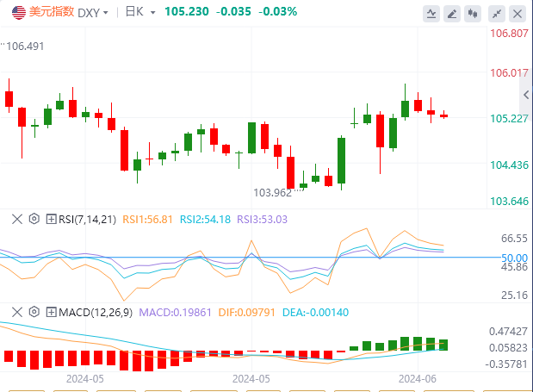
Task: Click the RSI3:53.03 value
Action: tap(262, 220)
